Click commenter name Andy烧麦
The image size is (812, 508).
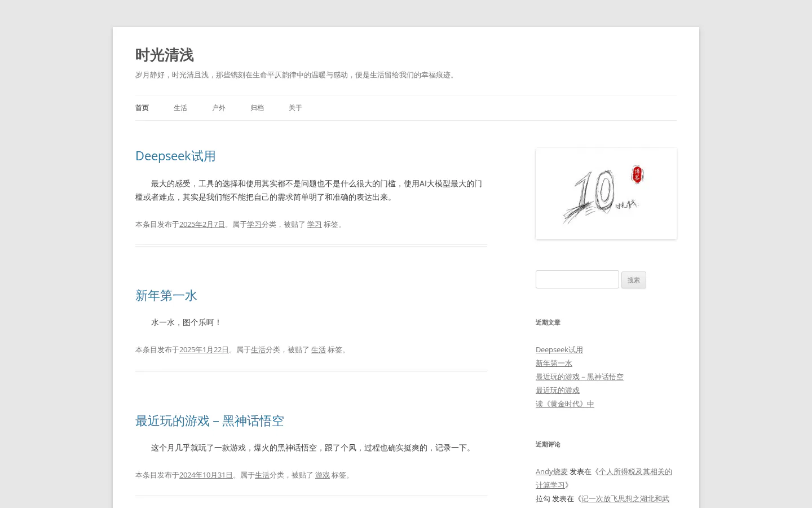(x=551, y=471)
